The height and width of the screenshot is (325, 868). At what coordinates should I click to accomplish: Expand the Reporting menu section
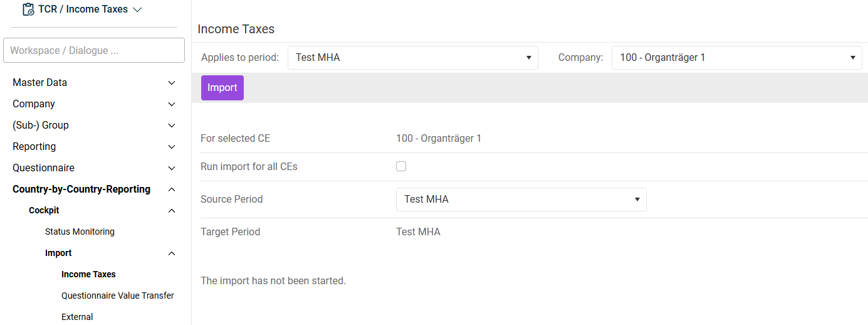click(172, 147)
